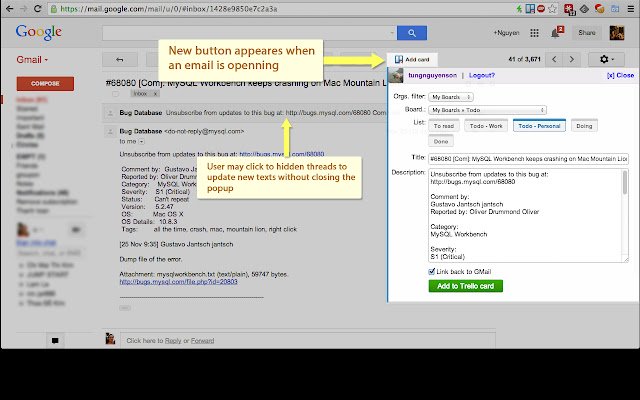Click back-to-inbox arrow button

point(120,60)
